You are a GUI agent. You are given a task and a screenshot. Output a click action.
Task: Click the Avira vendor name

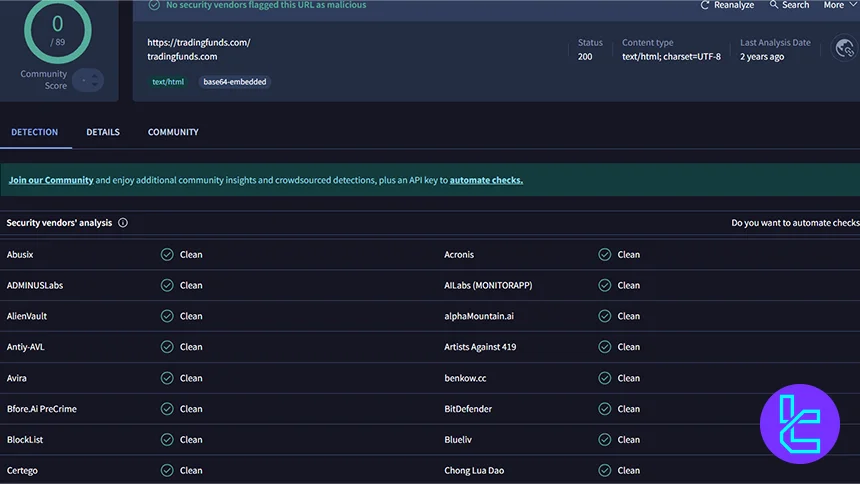coord(16,378)
